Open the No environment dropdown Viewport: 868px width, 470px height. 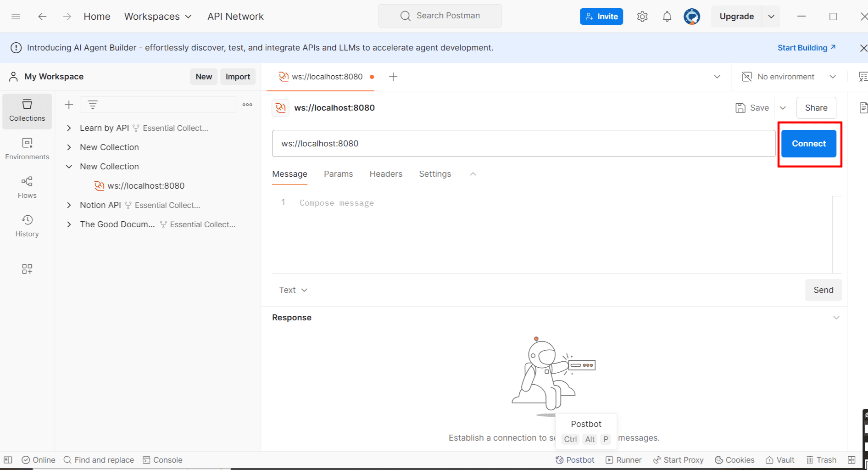(x=787, y=77)
